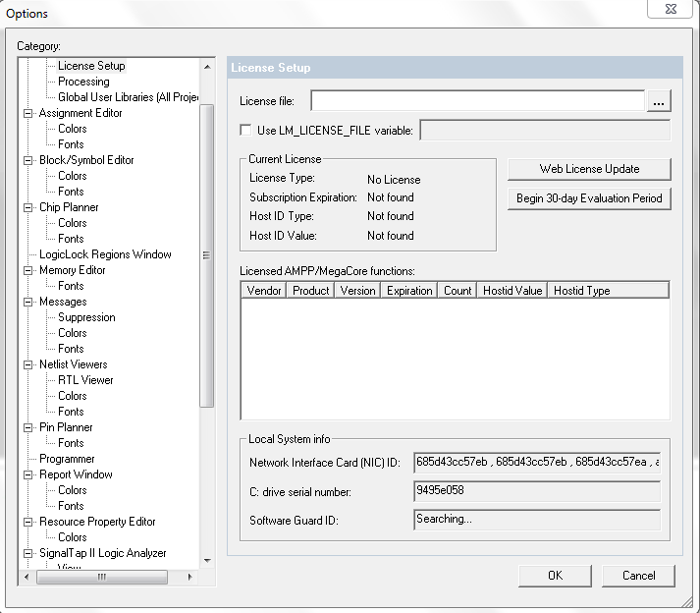Begin 30-day Evaluation Period
700x613 pixels.
[x=589, y=198]
